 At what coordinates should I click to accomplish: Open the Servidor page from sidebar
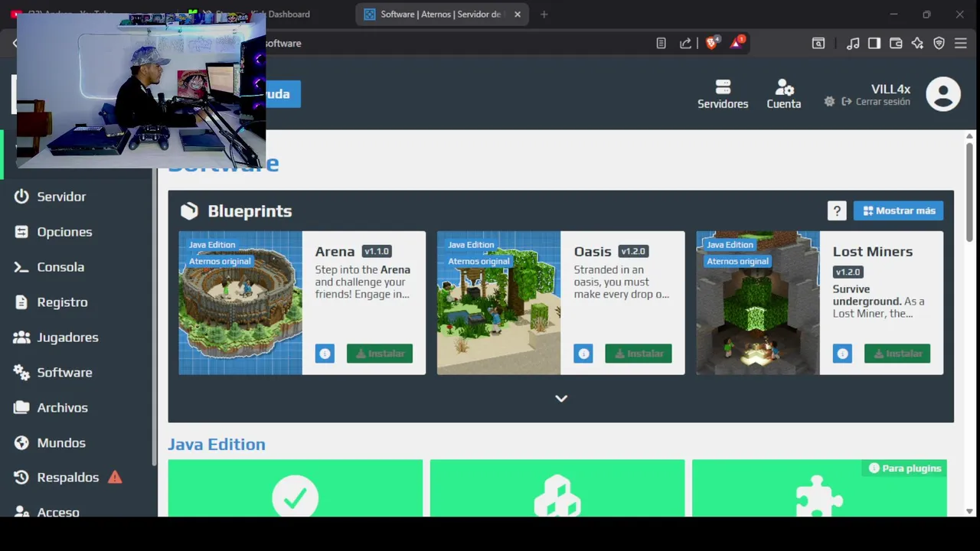(61, 197)
